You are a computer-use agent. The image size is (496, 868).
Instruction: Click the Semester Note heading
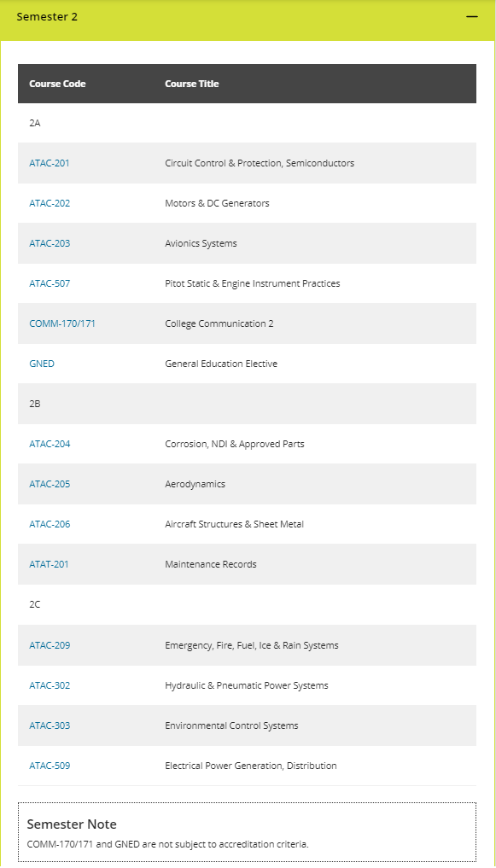pos(72,824)
